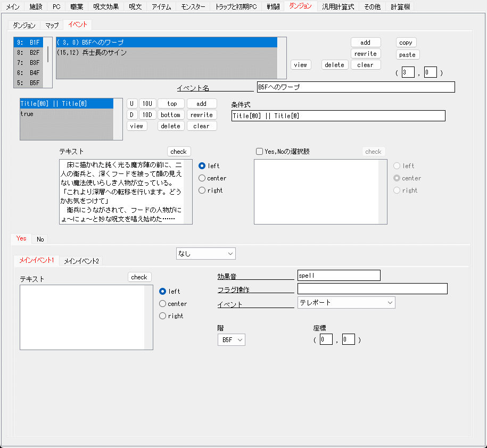487x448 pixels.
Task: Click rewrite beside the copy and paste buttons
Action: coord(366,54)
